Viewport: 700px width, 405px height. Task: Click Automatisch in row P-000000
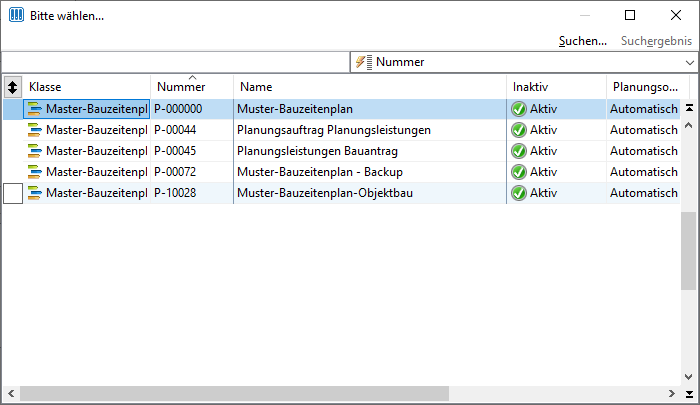click(644, 109)
